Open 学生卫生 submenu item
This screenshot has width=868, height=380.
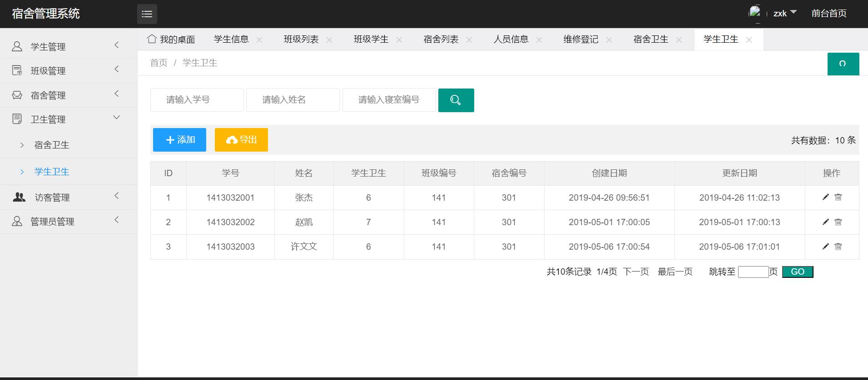click(52, 172)
